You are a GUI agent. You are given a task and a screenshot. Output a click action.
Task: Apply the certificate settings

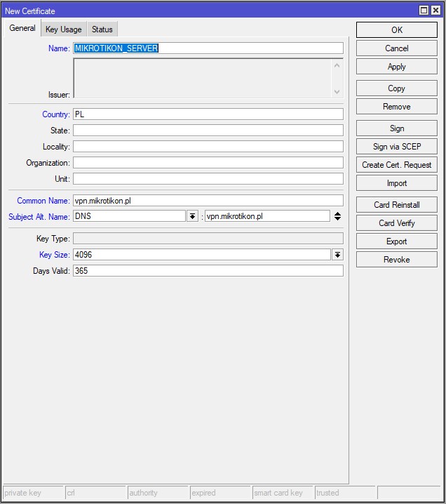[x=396, y=67]
